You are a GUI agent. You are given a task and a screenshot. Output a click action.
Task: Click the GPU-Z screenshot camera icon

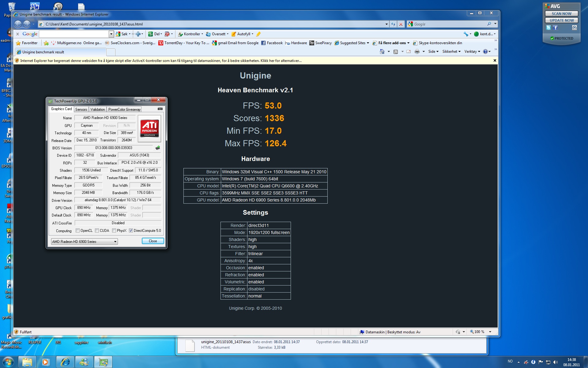pyautogui.click(x=160, y=109)
